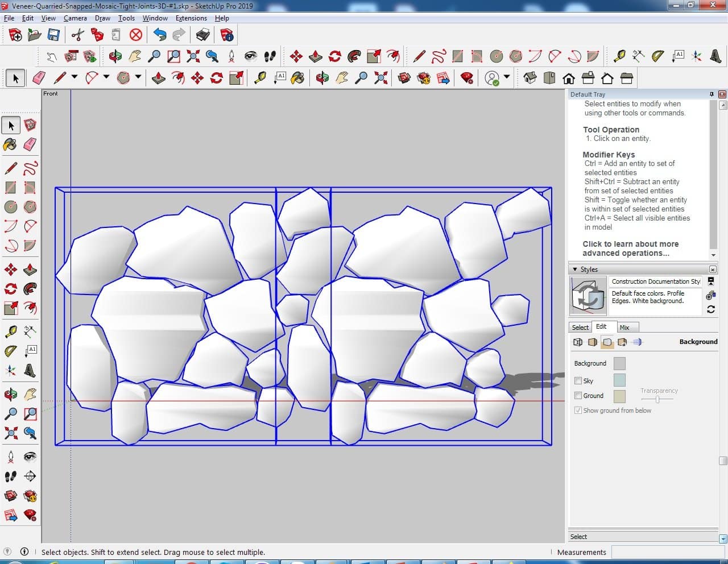Enable the Ground checkbox

[x=578, y=396]
